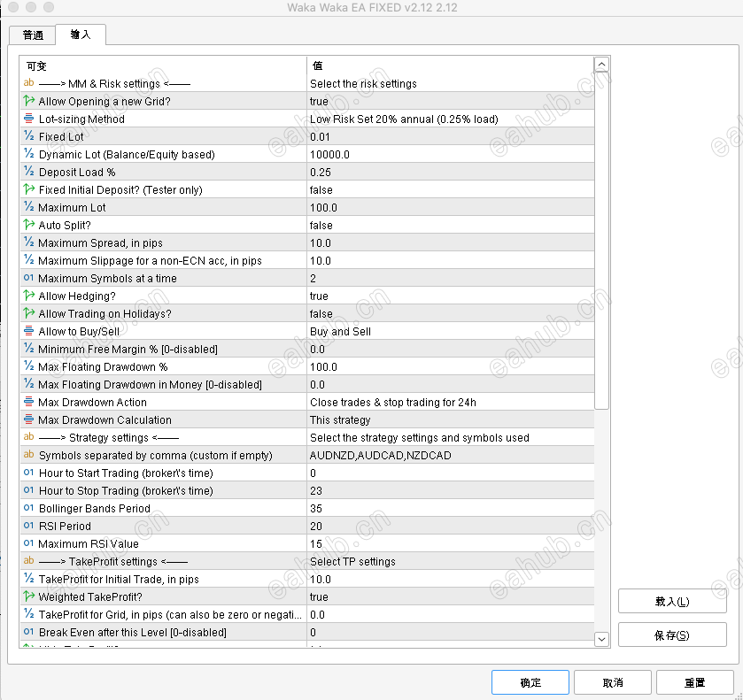Click the double-type icon beside Fixed Lot
743x700 pixels.
(x=29, y=136)
